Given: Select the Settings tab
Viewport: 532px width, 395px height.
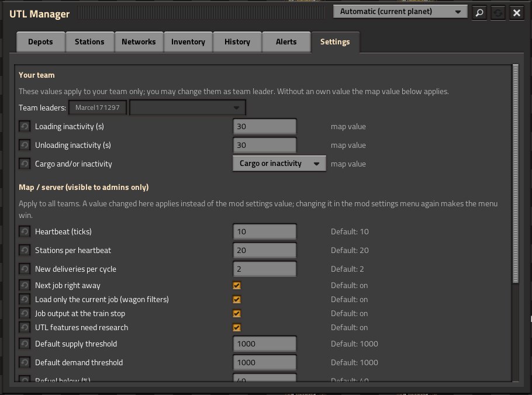Looking at the screenshot, I should coord(335,41).
